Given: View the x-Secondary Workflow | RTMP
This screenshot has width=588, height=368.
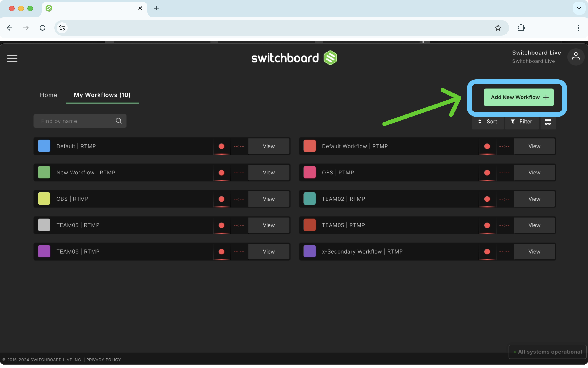Looking at the screenshot, I should [534, 251].
